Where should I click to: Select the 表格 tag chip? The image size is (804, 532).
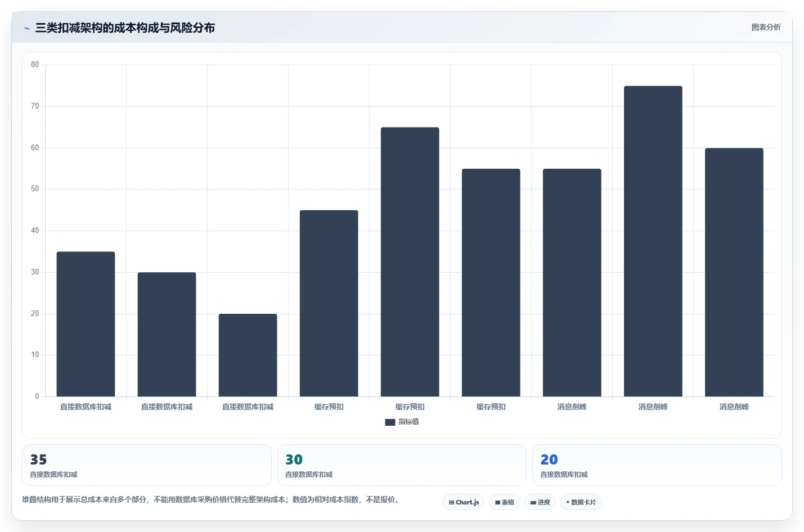click(x=504, y=502)
